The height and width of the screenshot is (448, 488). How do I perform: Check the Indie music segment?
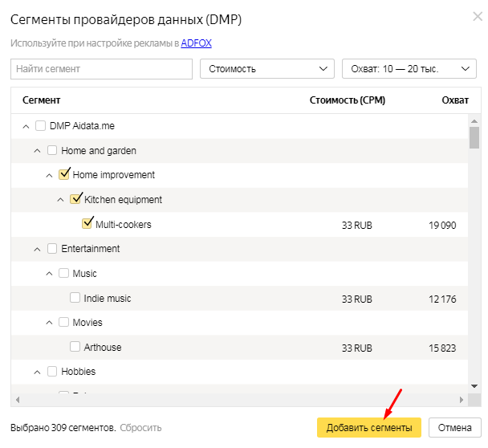tap(75, 298)
